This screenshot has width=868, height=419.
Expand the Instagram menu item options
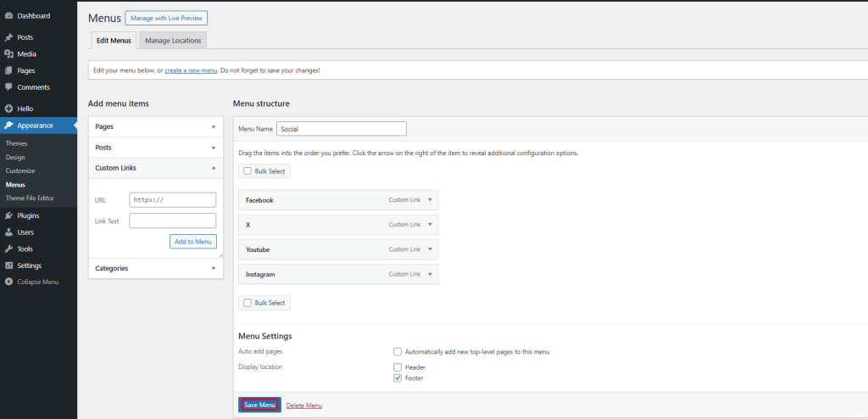point(430,274)
